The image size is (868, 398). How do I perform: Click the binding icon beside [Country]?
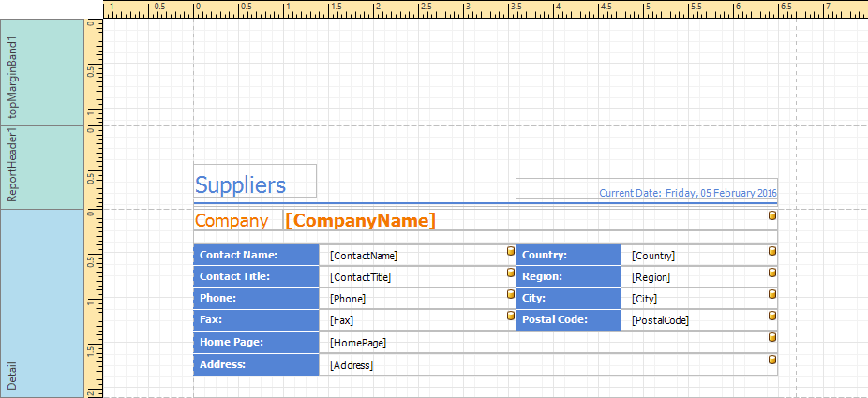pyautogui.click(x=772, y=251)
